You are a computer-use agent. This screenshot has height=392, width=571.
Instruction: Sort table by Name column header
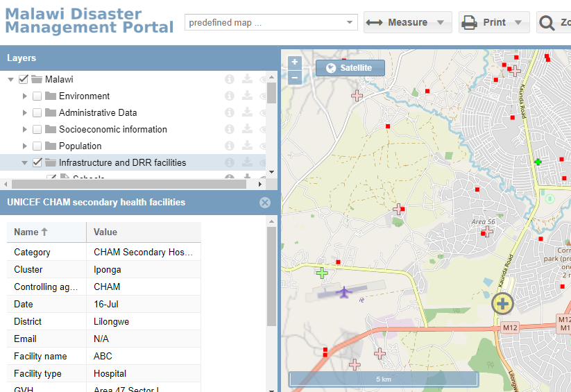point(46,232)
